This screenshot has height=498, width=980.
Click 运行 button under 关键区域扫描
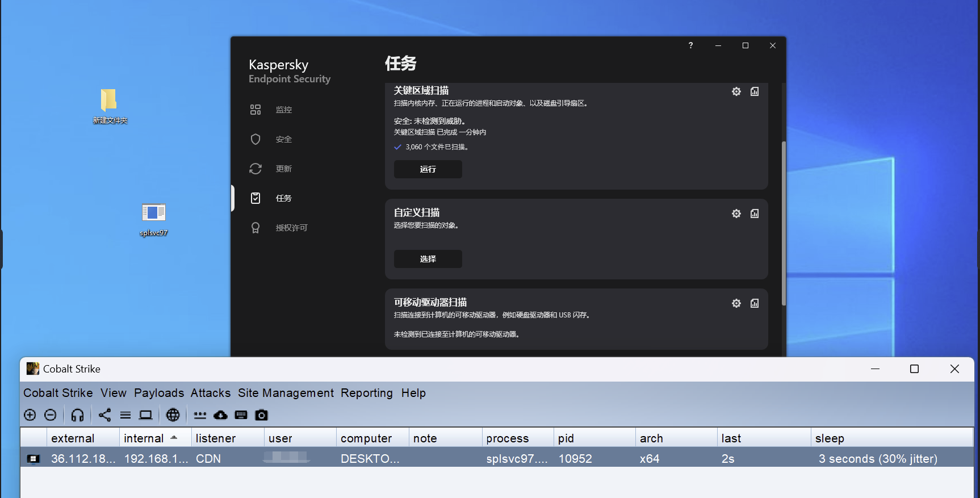[x=428, y=169]
